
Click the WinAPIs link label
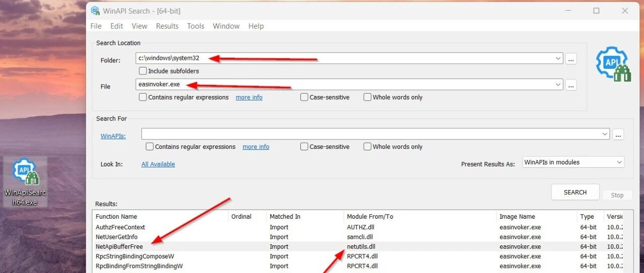coord(113,136)
